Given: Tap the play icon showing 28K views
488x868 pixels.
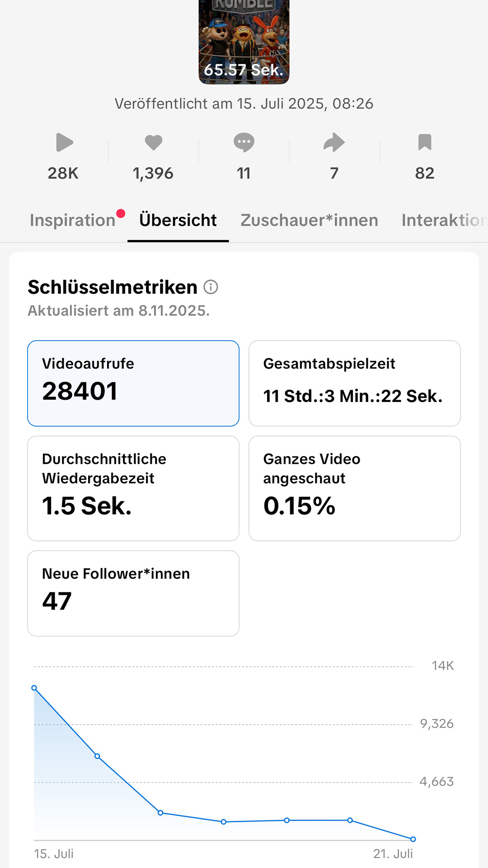Looking at the screenshot, I should [x=65, y=142].
